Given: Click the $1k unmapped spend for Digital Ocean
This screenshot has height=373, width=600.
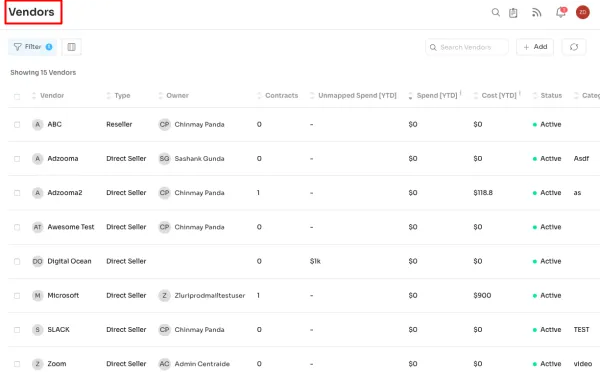Looking at the screenshot, I should (315, 261).
